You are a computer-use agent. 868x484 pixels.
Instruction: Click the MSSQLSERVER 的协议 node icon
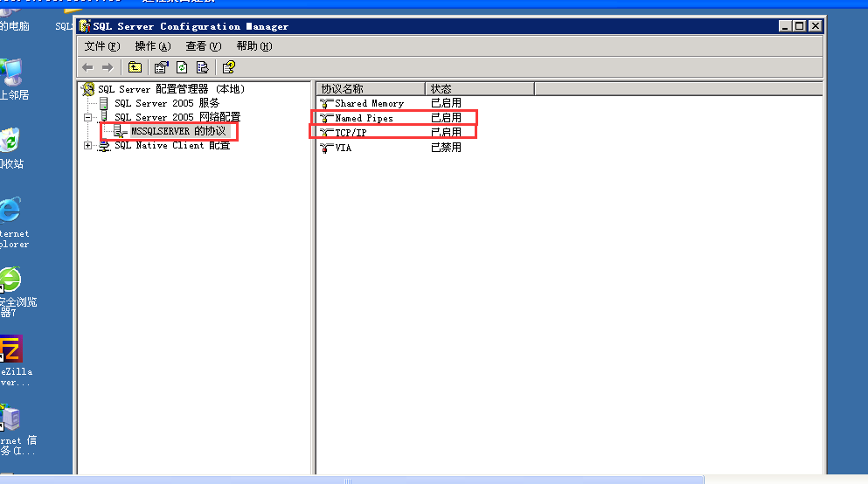(120, 131)
